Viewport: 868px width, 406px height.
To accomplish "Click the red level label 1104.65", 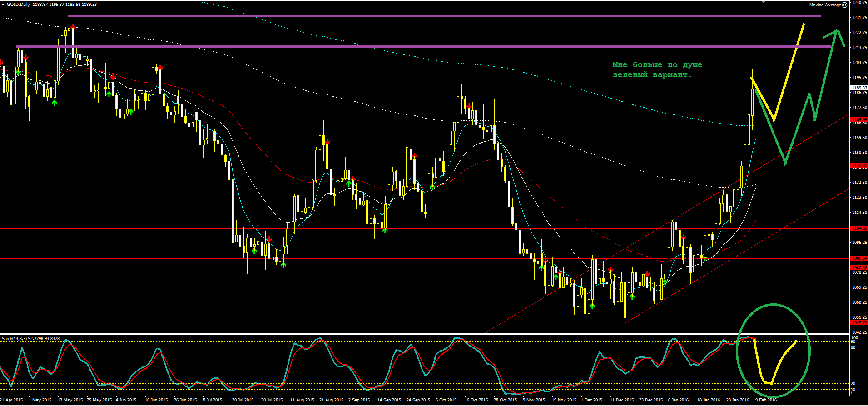I will click(859, 228).
